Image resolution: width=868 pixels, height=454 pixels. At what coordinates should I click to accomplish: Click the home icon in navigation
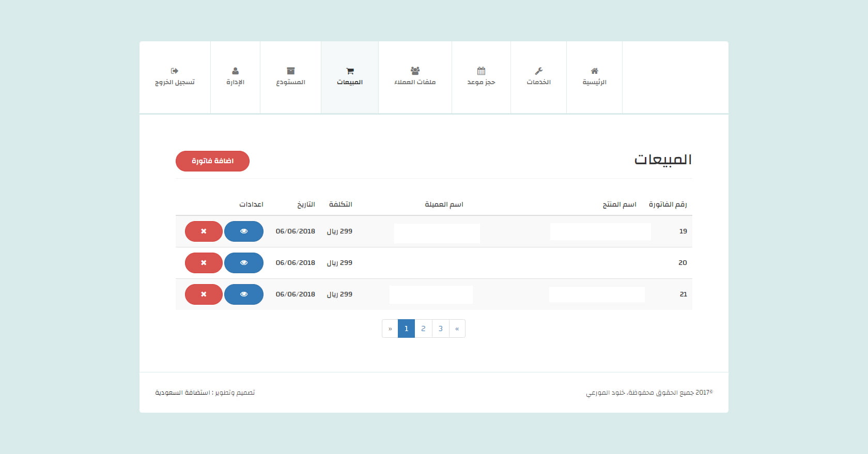pyautogui.click(x=594, y=71)
